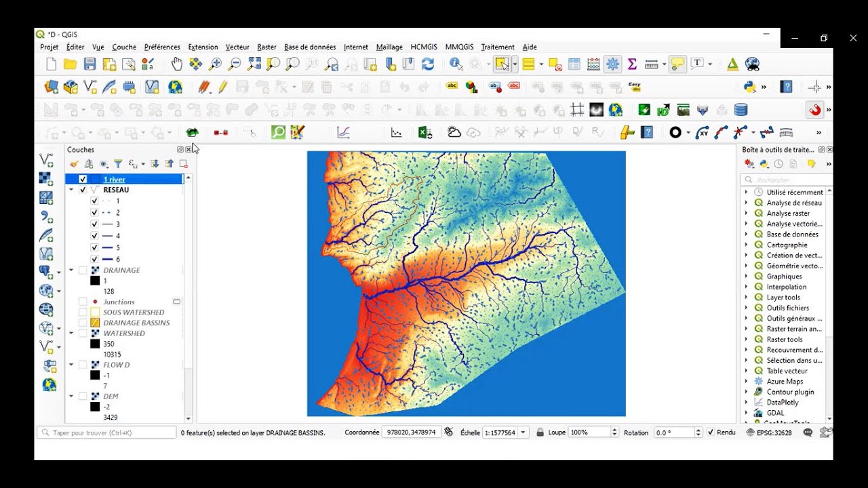Click the Zoom Out magnifier tool
Image resolution: width=868 pixels, height=488 pixels.
pos(235,64)
